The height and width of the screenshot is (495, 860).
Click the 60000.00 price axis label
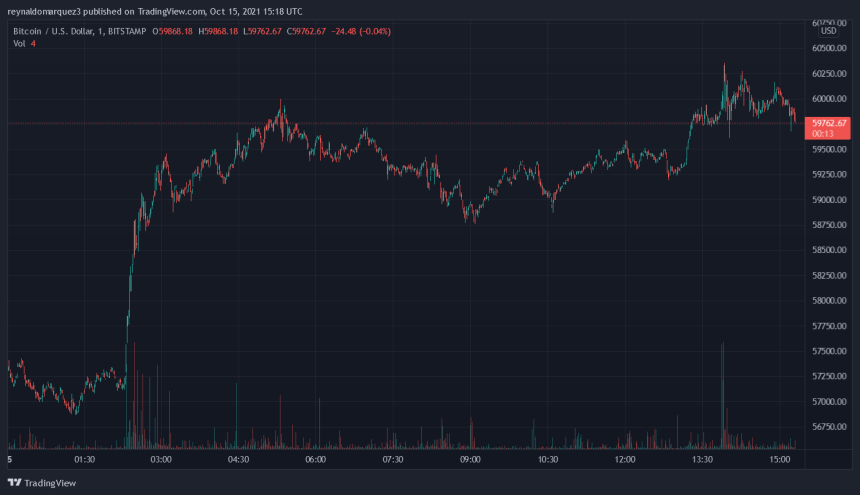click(829, 99)
